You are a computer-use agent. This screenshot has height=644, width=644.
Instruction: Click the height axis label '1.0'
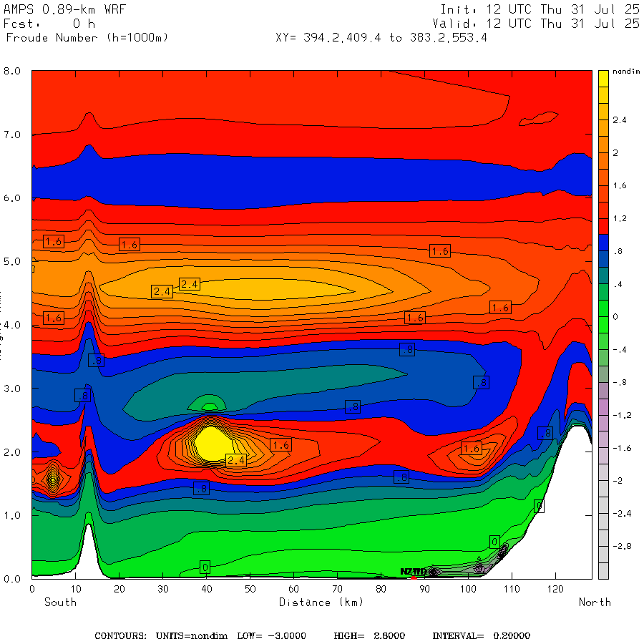tap(12, 515)
